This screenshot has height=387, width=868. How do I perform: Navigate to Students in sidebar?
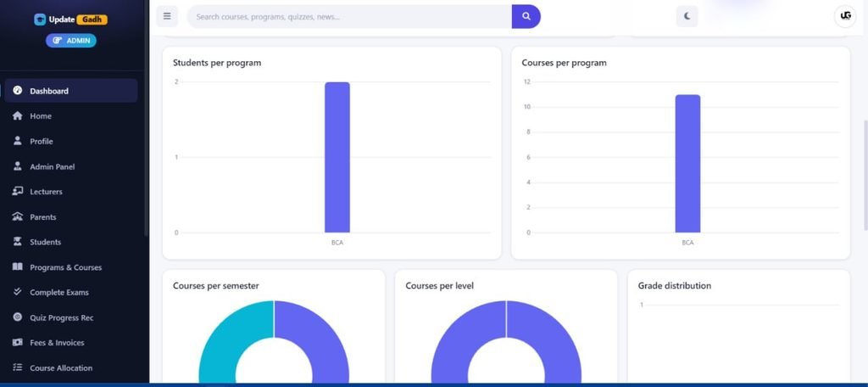click(71, 242)
